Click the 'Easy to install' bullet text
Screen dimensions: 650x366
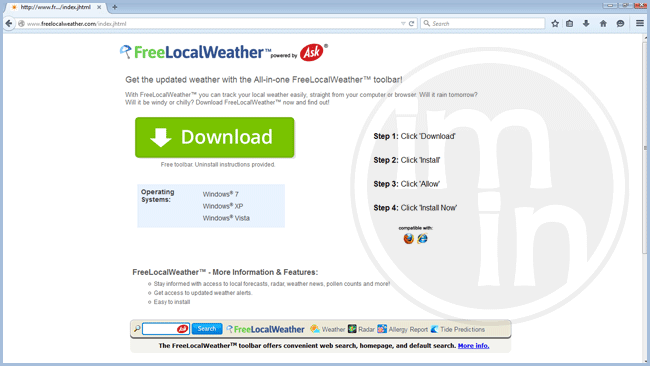point(172,302)
